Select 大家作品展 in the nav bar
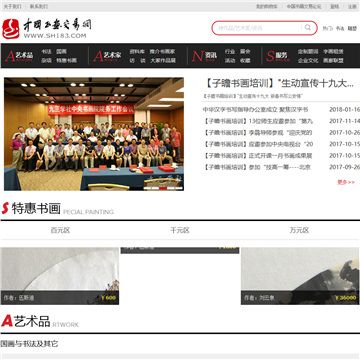Viewport: 360px width, 360px height. click(x=162, y=61)
